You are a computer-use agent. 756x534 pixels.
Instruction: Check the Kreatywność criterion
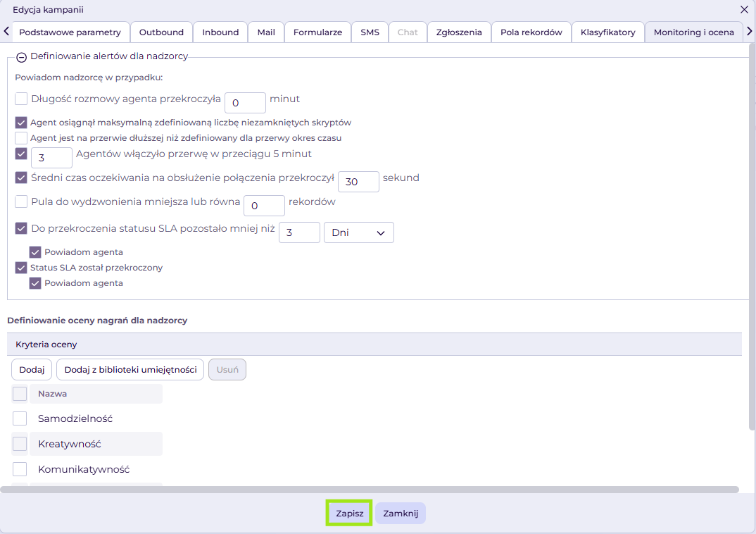pyautogui.click(x=20, y=444)
